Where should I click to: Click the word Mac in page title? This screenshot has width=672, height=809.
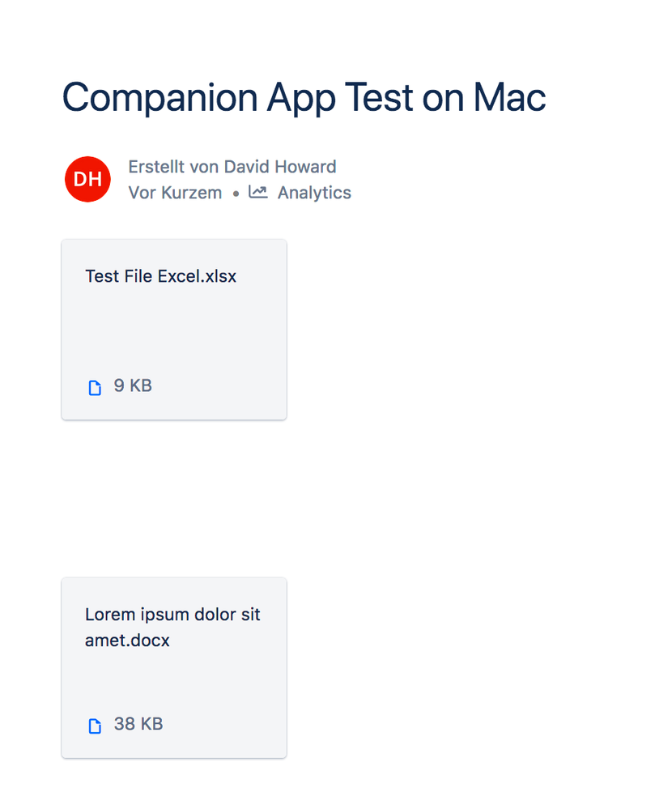click(x=509, y=98)
